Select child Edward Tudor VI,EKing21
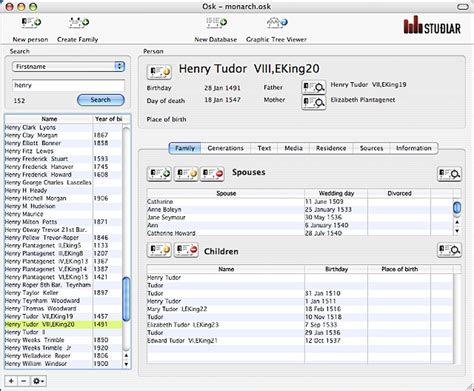 300,340
